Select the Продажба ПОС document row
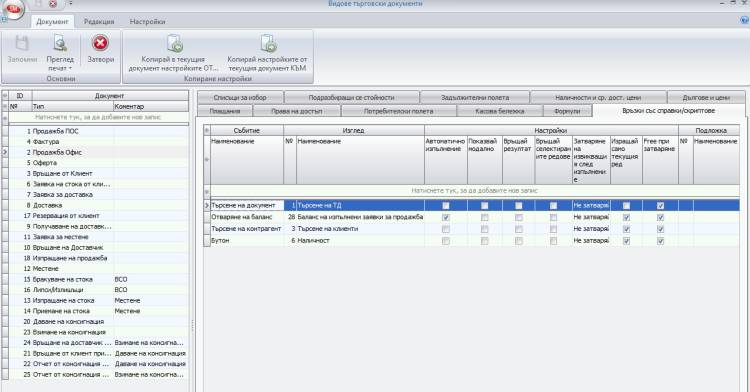Screen dimensions: 750x392 (98, 131)
